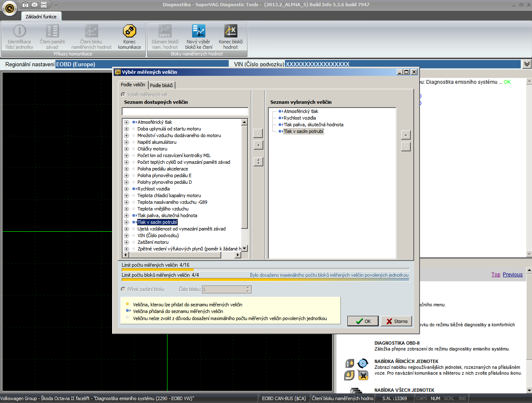Image resolution: width=532 pixels, height=403 pixels.
Task: Click the Záznam bloků nam. hodnot icon
Action: (x=165, y=31)
